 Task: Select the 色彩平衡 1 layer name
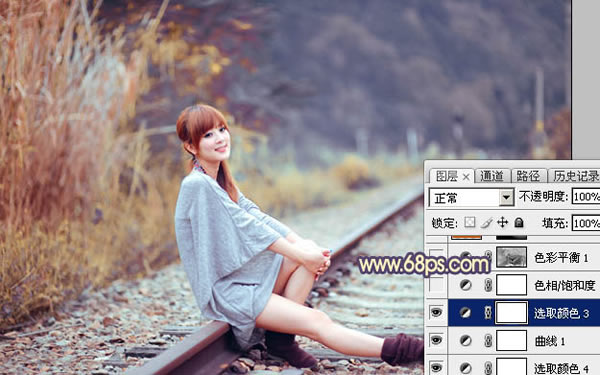[x=561, y=258]
